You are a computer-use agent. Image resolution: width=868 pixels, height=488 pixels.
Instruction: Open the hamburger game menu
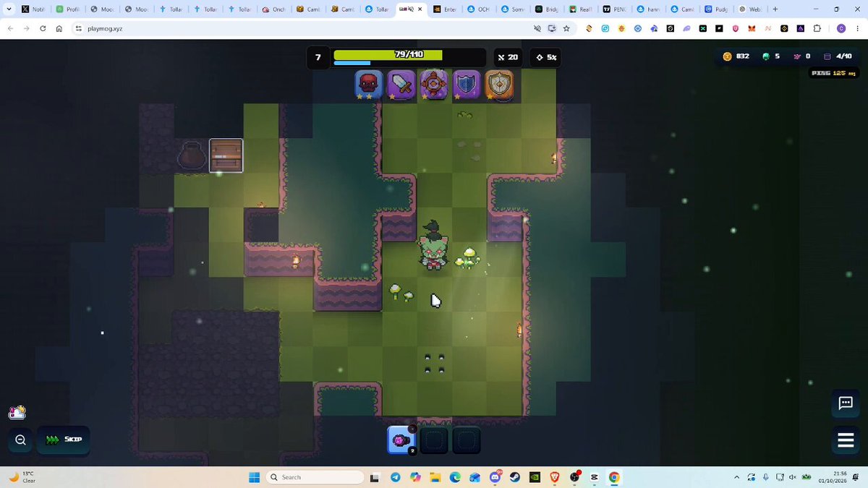pyautogui.click(x=846, y=440)
